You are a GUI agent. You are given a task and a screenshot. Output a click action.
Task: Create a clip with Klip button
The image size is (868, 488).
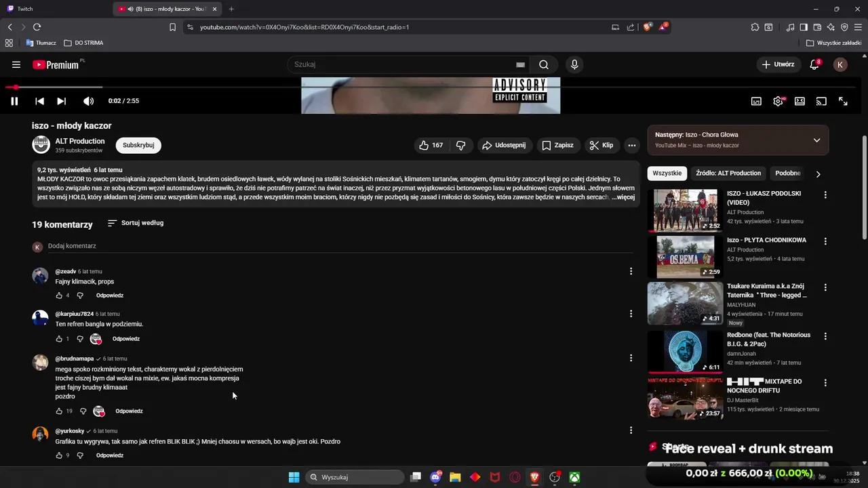[601, 145]
